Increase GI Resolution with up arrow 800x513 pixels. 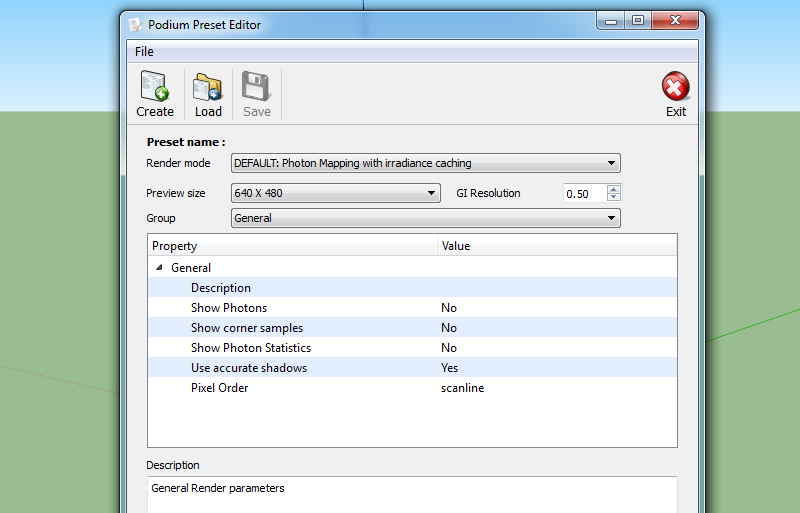click(614, 189)
